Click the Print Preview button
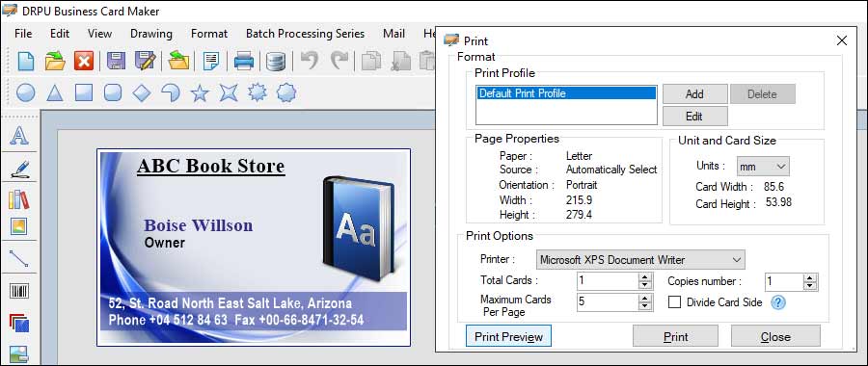The height and width of the screenshot is (366, 868). click(x=508, y=337)
